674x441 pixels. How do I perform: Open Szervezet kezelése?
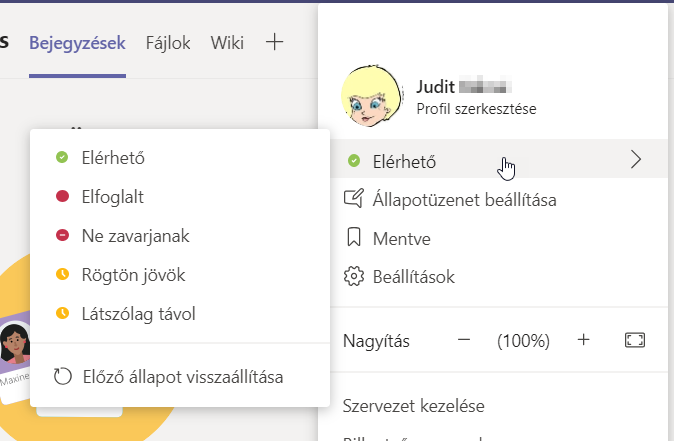pos(414,405)
